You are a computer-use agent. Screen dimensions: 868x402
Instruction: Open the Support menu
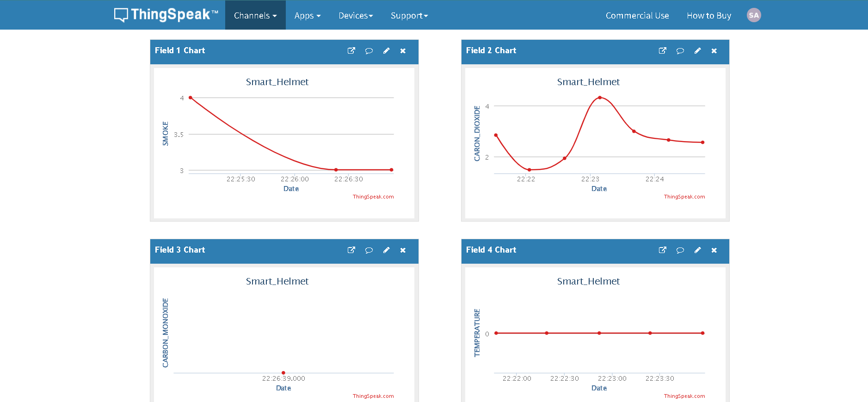pyautogui.click(x=409, y=15)
